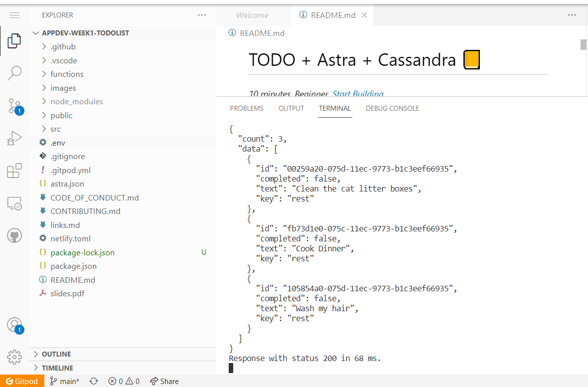The image size is (588, 387).
Task: Open the package.json file
Action: click(123, 266)
